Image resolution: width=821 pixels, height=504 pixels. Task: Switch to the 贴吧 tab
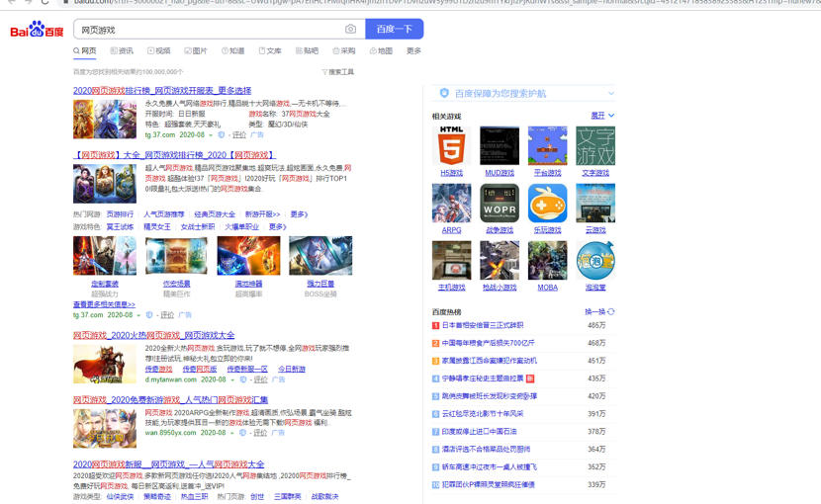(307, 50)
